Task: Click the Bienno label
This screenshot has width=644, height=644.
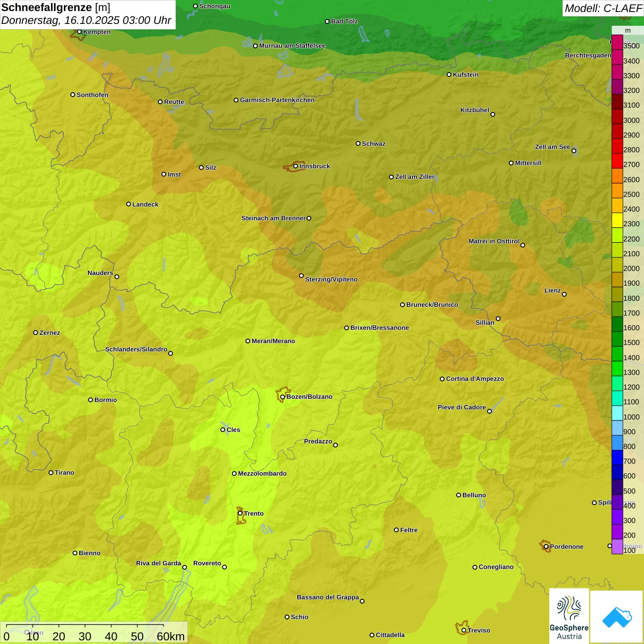Action: point(89,553)
